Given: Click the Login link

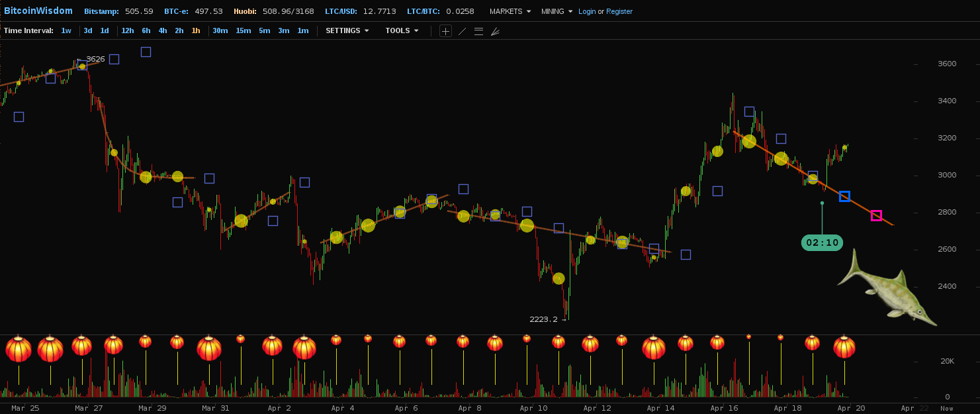Looking at the screenshot, I should (x=587, y=11).
